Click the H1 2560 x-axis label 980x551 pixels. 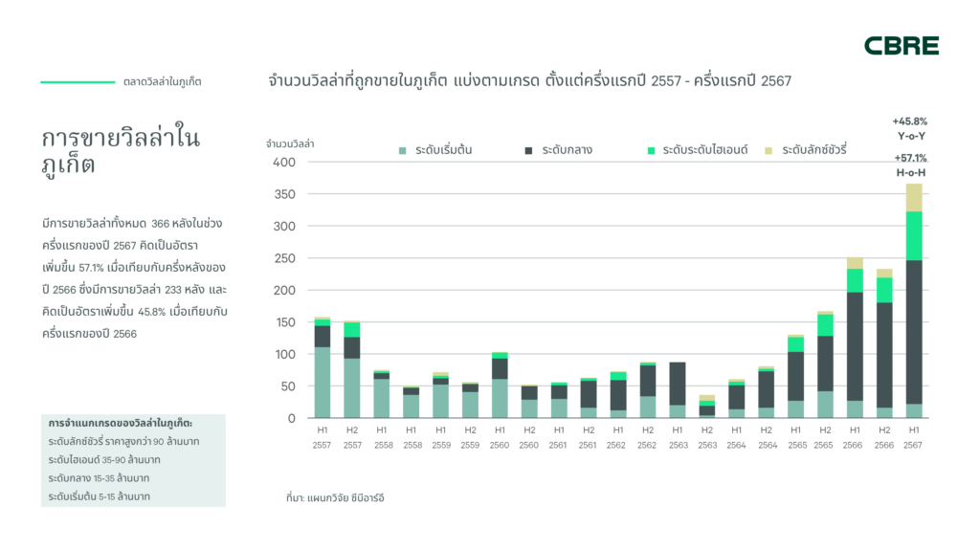click(x=500, y=437)
